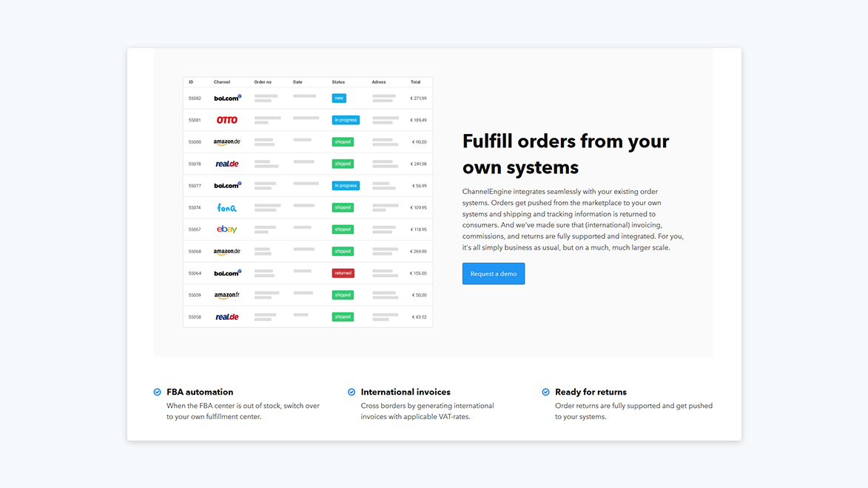The height and width of the screenshot is (488, 868).
Task: Select the 'in progress' badge for order 55081
Action: pyautogui.click(x=346, y=119)
